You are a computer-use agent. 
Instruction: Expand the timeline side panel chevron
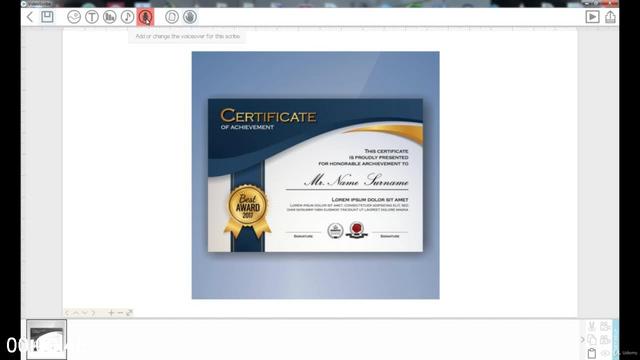[x=582, y=339]
